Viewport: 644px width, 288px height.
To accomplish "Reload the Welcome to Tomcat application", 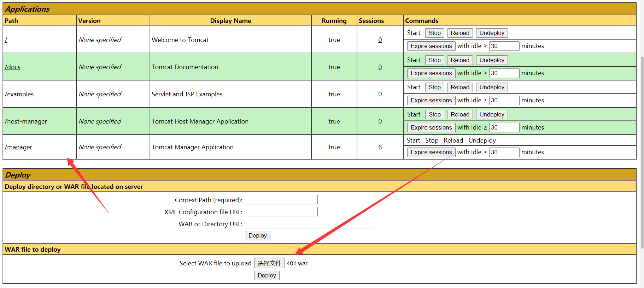I will [460, 33].
